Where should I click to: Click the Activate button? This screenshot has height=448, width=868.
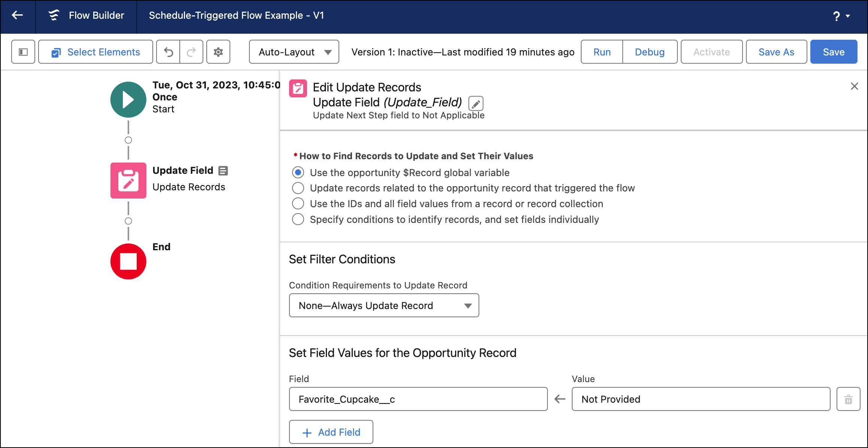[711, 52]
